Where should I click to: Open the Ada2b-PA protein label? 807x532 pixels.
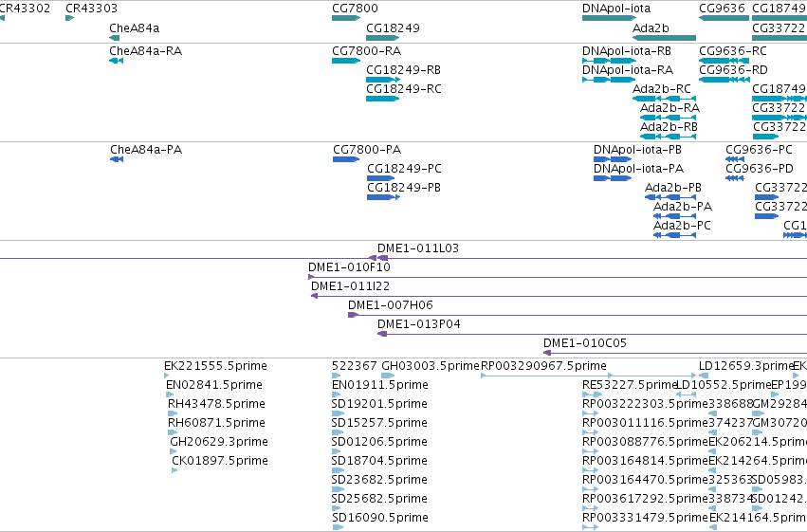(683, 207)
